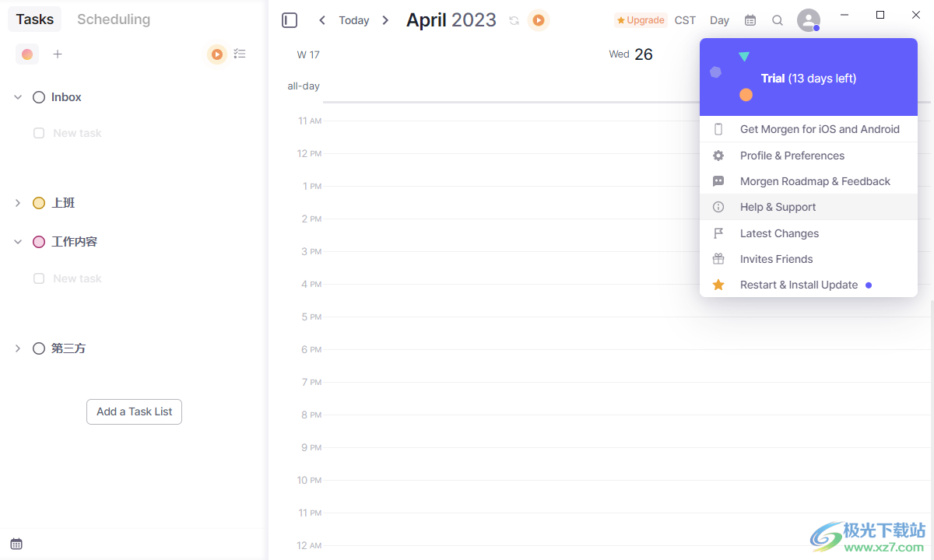The height and width of the screenshot is (560, 934).
Task: Click the all-day row label
Action: (x=304, y=86)
